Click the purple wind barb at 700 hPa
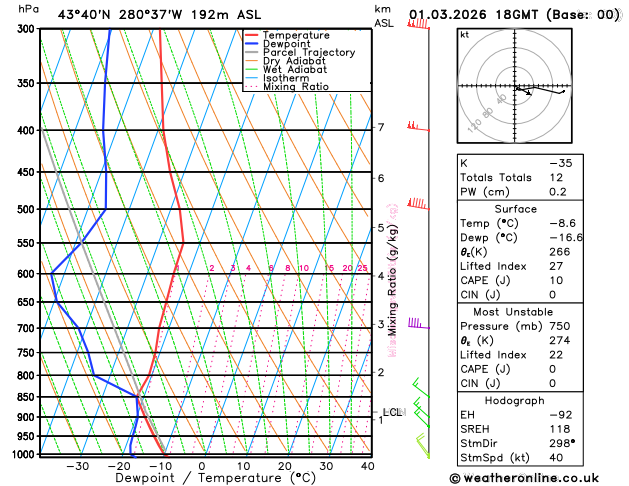Viewport: 629px width, 486px height. [x=419, y=323]
